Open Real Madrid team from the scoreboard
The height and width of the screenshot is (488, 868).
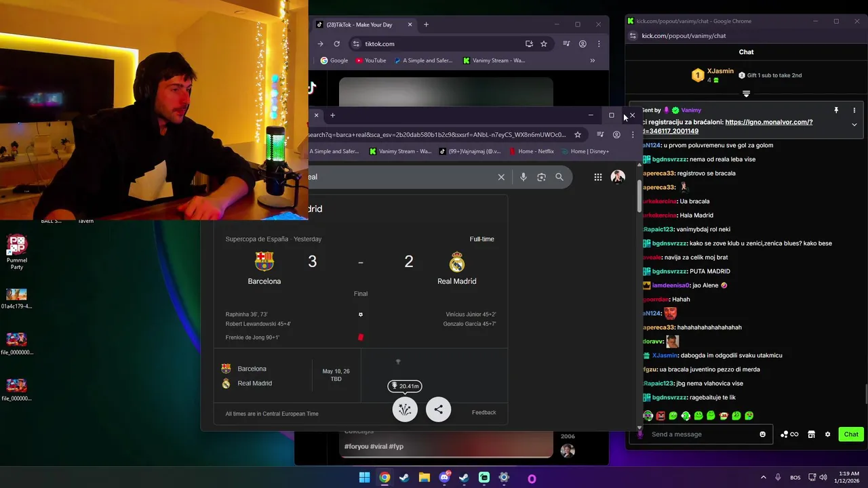pyautogui.click(x=456, y=268)
